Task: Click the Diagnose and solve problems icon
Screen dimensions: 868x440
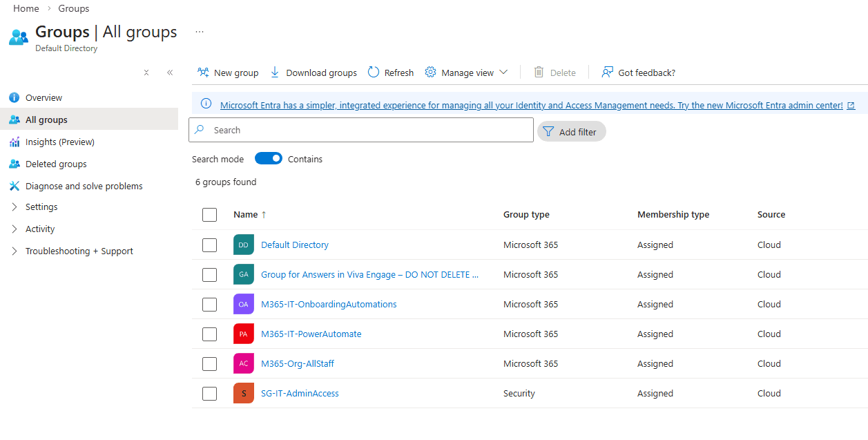Action: (15, 186)
